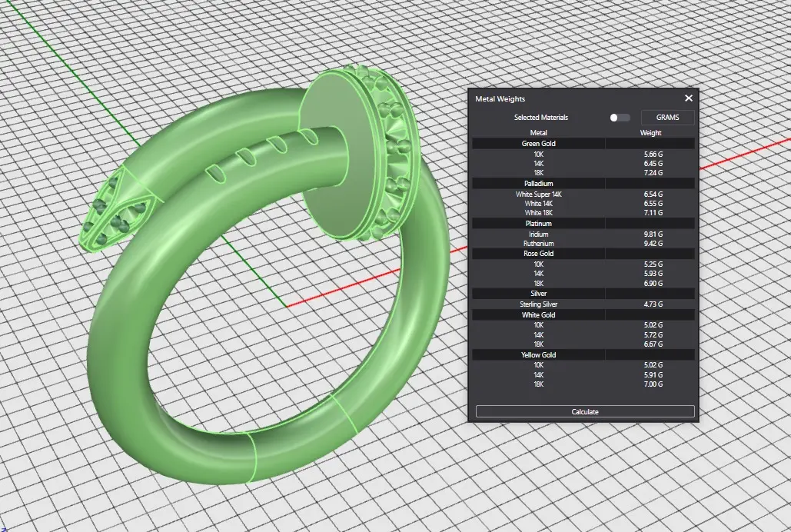
Task: Click the White 18K palladium row
Action: click(x=583, y=212)
